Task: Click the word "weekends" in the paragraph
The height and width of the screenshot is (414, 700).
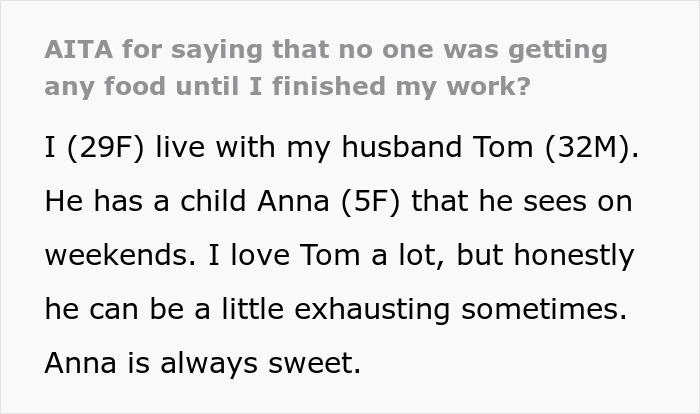Action: [111, 256]
